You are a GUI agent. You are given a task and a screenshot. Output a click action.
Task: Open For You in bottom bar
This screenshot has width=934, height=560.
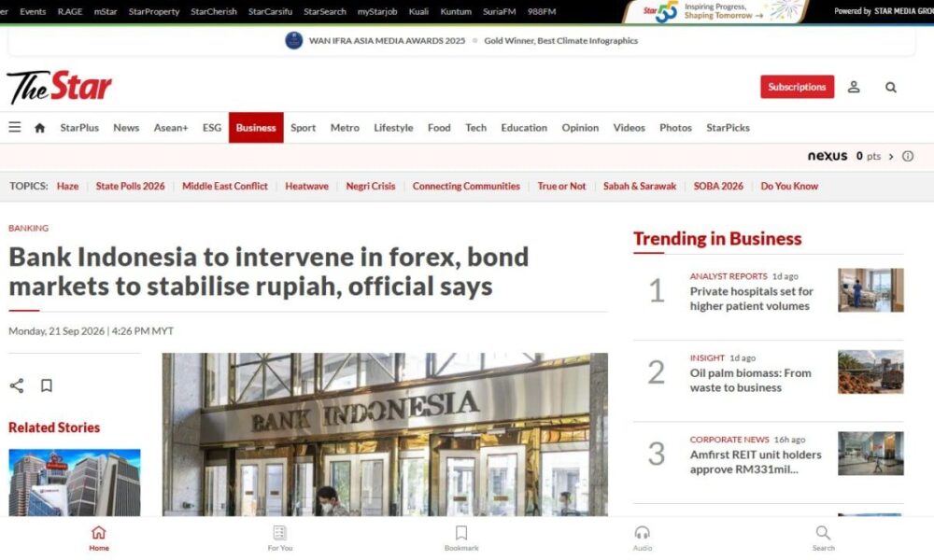(280, 539)
